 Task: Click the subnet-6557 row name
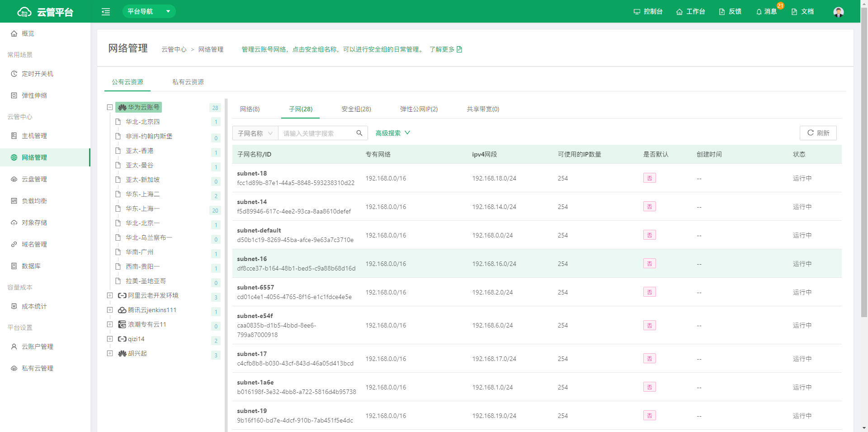click(255, 287)
